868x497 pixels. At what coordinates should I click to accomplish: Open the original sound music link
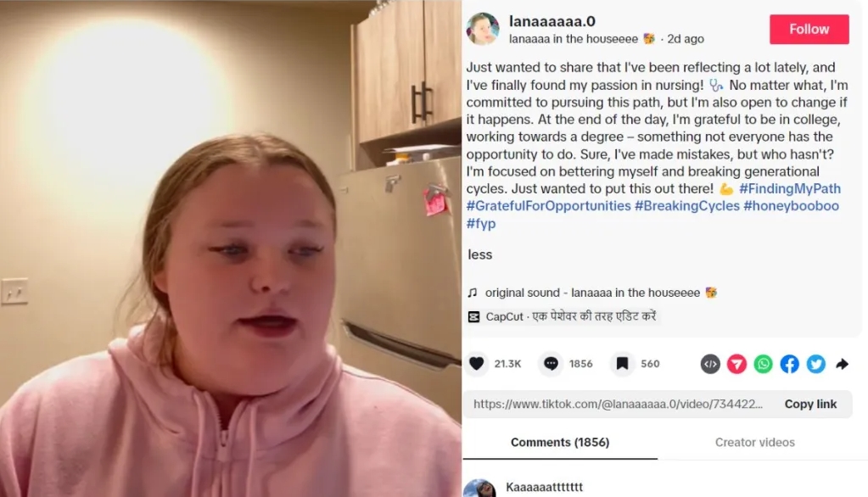pos(592,293)
